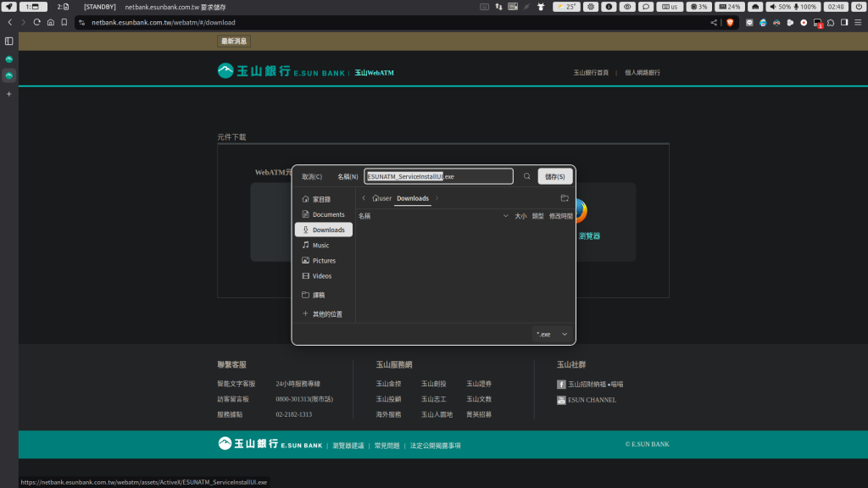Open 玉山金控 footer link
Viewport: 868px width, 488px height.
coord(388,384)
